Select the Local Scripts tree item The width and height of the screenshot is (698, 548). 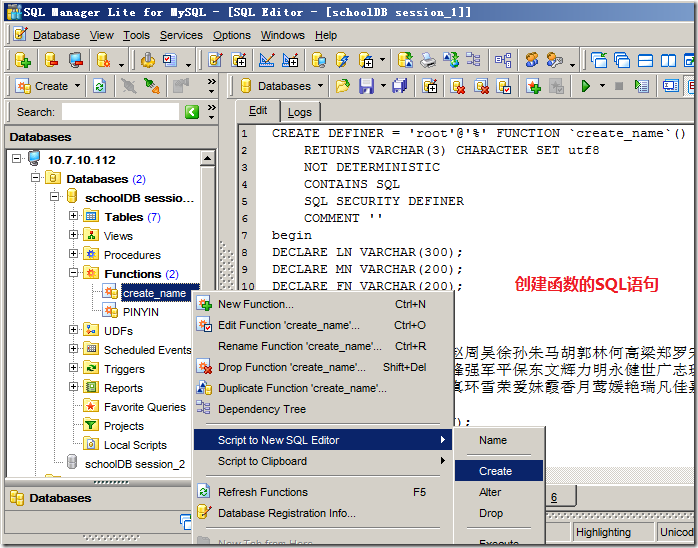pyautogui.click(x=135, y=445)
